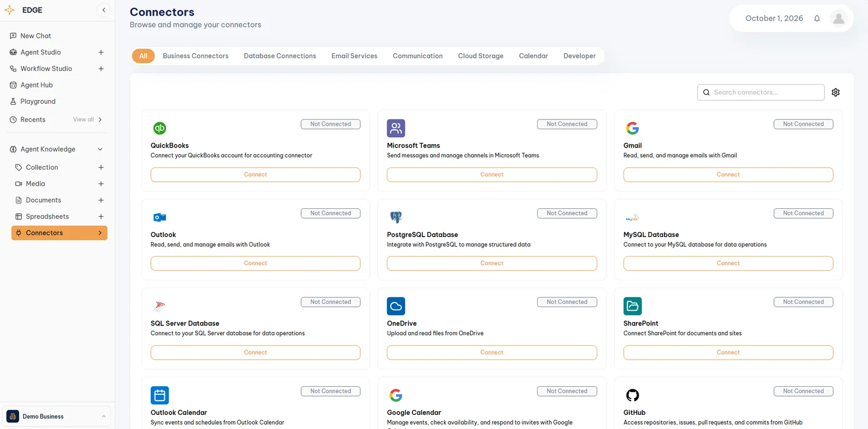868x429 pixels.
Task: Connect the Gmail connector
Action: [x=728, y=175]
